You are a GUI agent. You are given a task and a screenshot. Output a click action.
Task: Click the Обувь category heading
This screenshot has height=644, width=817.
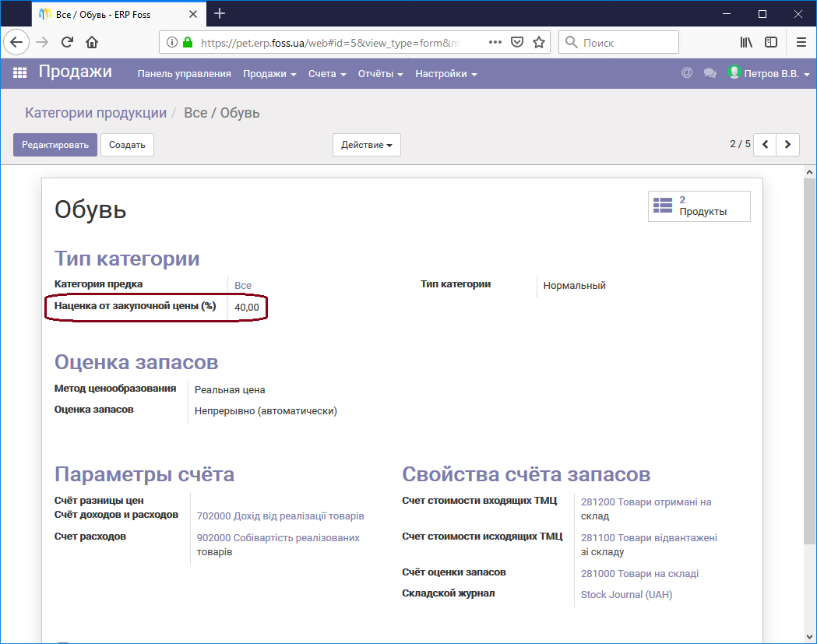[x=90, y=209]
